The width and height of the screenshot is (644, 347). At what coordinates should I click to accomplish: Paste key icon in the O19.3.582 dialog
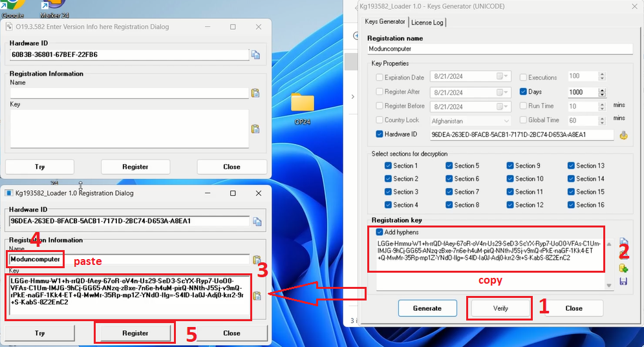(x=255, y=128)
